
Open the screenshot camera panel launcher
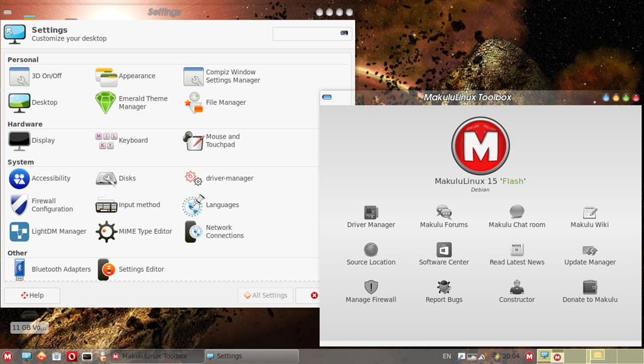click(x=57, y=357)
